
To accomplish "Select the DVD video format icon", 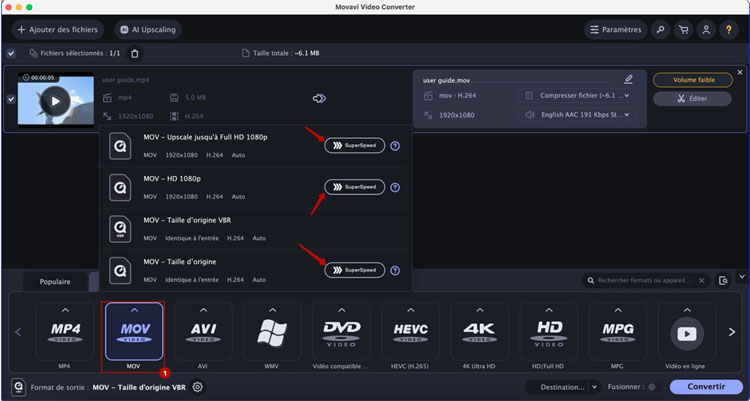I will point(341,331).
